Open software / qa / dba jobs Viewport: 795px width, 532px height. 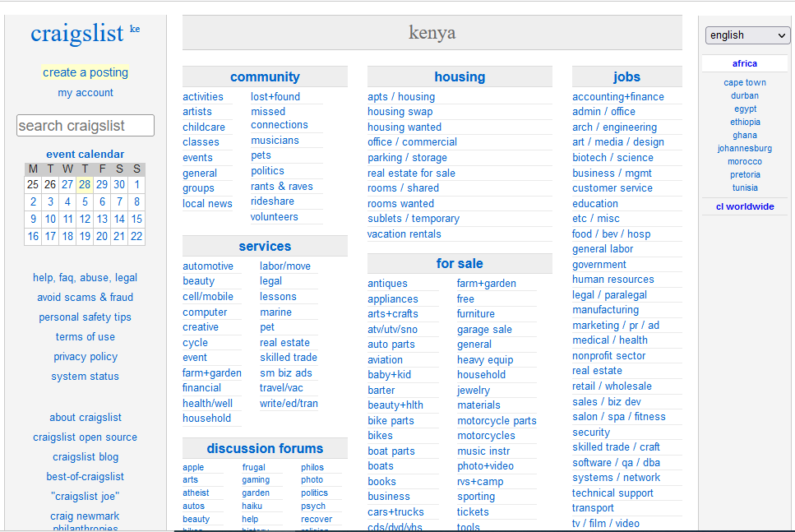coord(616,463)
